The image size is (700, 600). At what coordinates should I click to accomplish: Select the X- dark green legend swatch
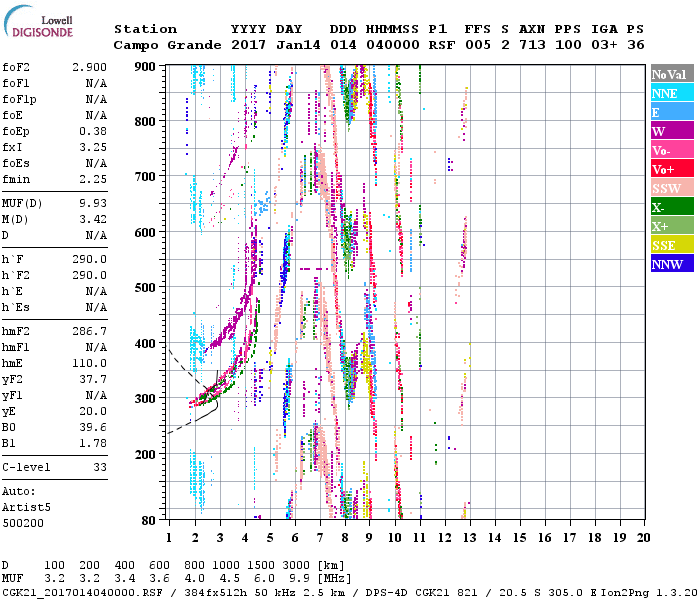click(672, 207)
